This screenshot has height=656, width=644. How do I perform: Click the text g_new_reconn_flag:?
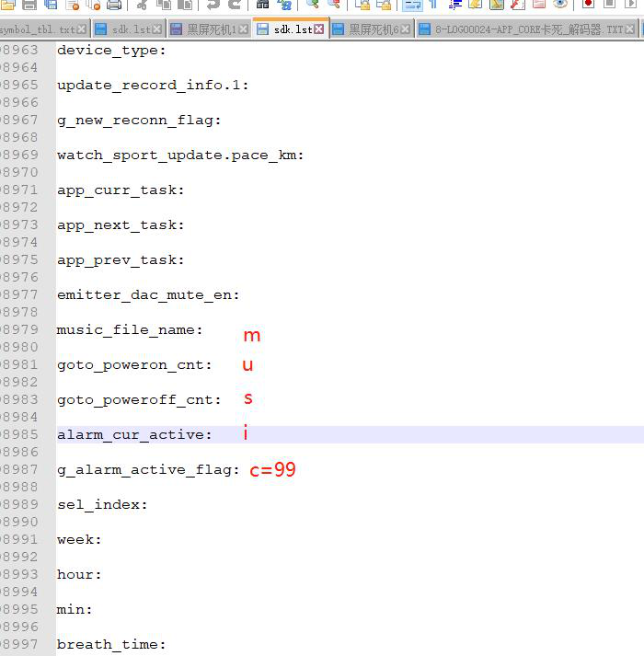pos(139,121)
